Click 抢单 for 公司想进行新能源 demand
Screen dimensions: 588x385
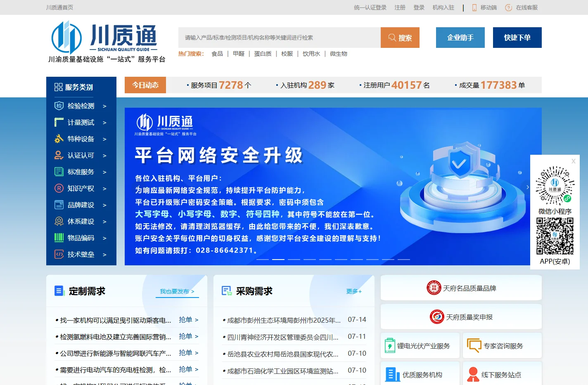click(189, 353)
